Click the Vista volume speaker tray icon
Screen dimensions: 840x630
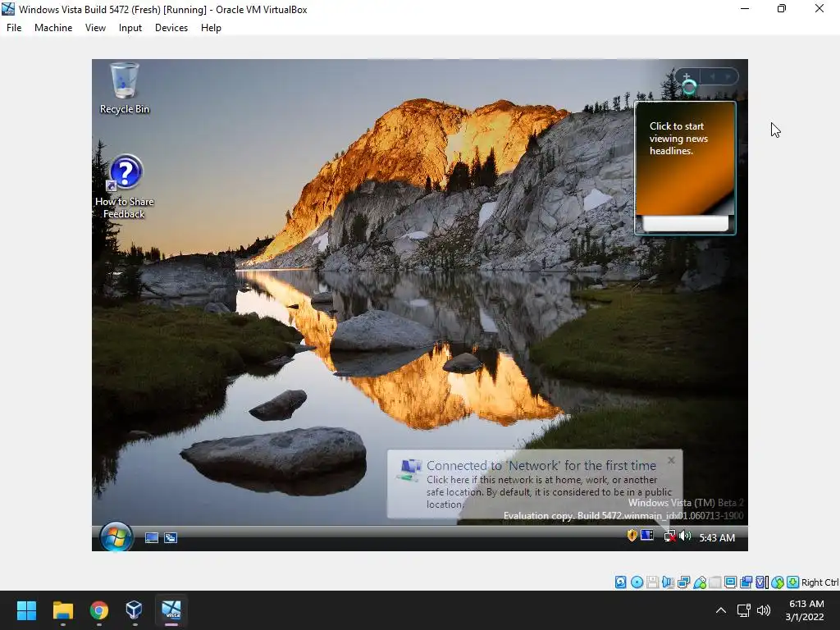pos(685,536)
